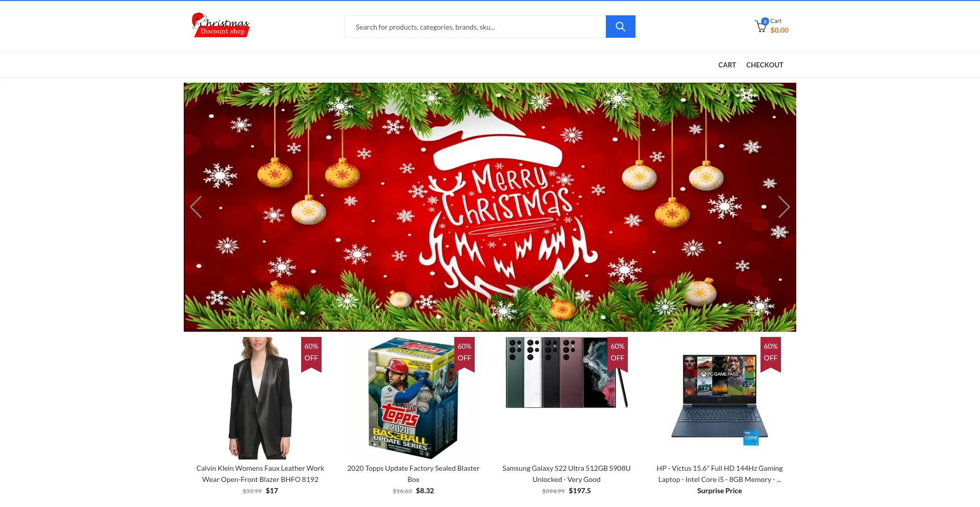Open Samsung Galaxy S22 Ultra product link

567,474
